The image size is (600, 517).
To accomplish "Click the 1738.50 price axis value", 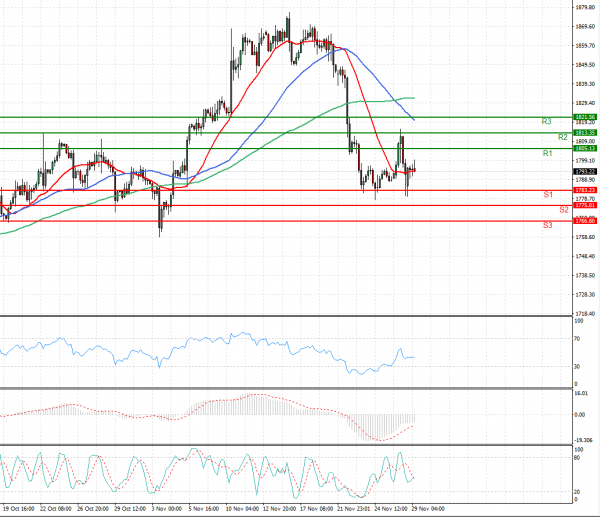I will (585, 275).
